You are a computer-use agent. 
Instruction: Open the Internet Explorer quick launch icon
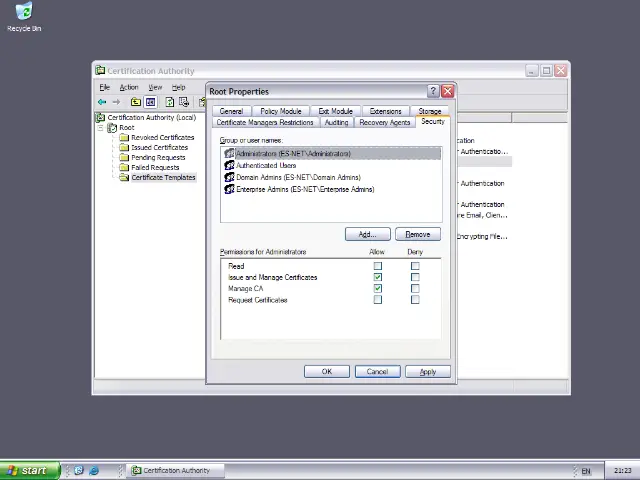[94, 470]
